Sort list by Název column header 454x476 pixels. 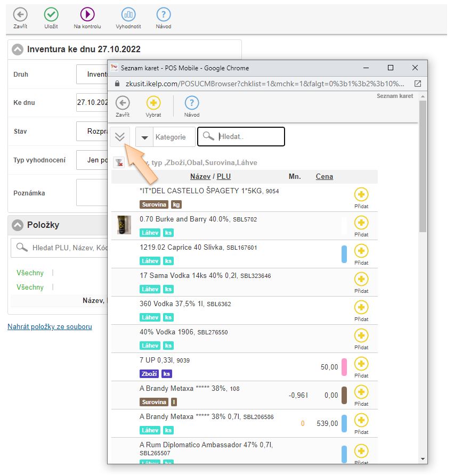tap(200, 177)
